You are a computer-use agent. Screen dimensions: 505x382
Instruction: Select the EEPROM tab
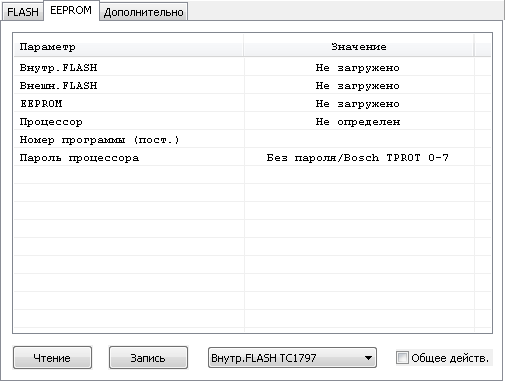71,10
